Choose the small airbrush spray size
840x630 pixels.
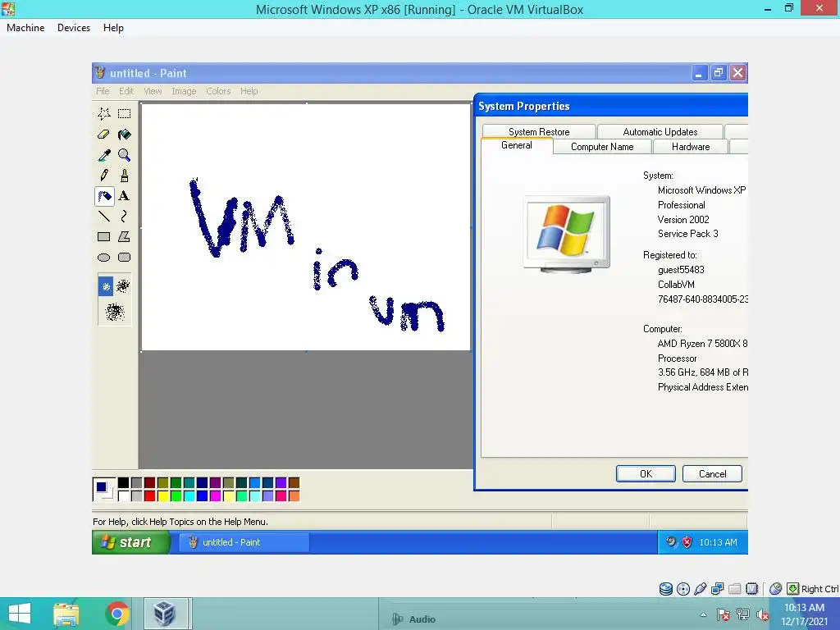click(x=106, y=286)
